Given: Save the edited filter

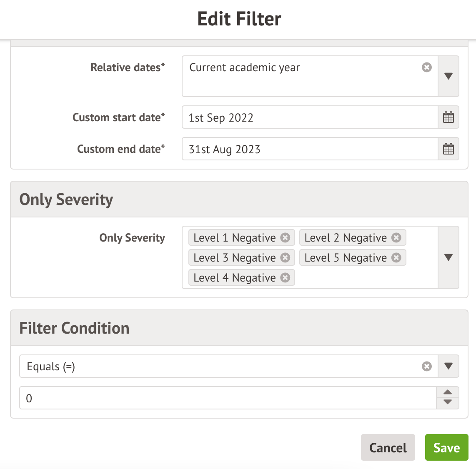Looking at the screenshot, I should pos(446,448).
